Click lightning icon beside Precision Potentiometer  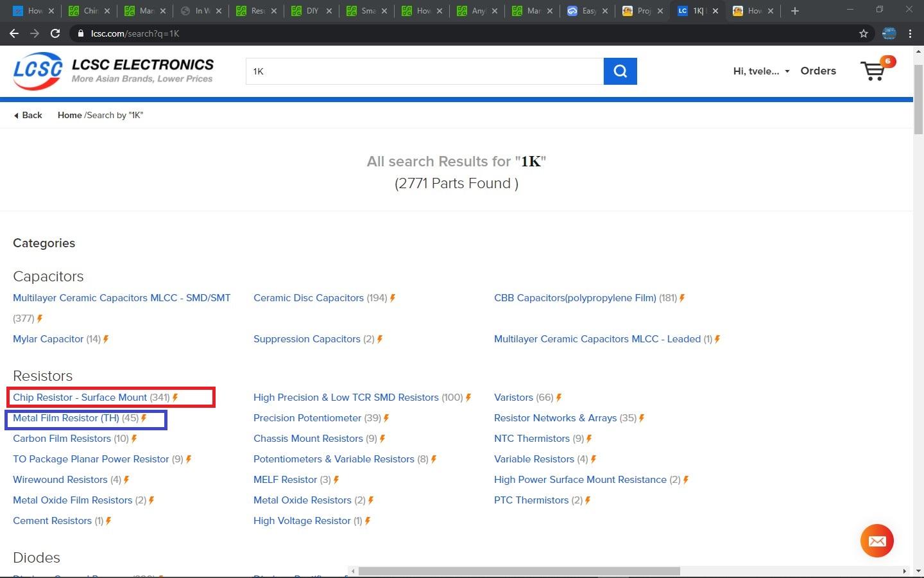coord(386,418)
